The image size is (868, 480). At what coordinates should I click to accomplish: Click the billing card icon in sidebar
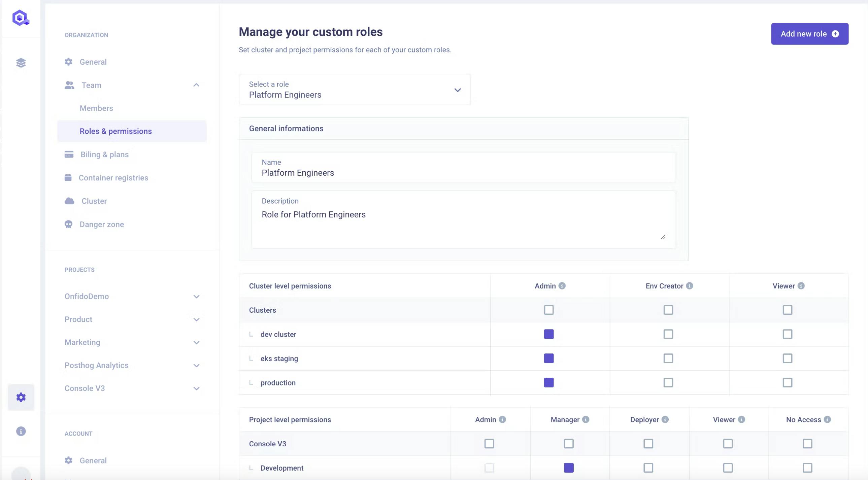(69, 154)
